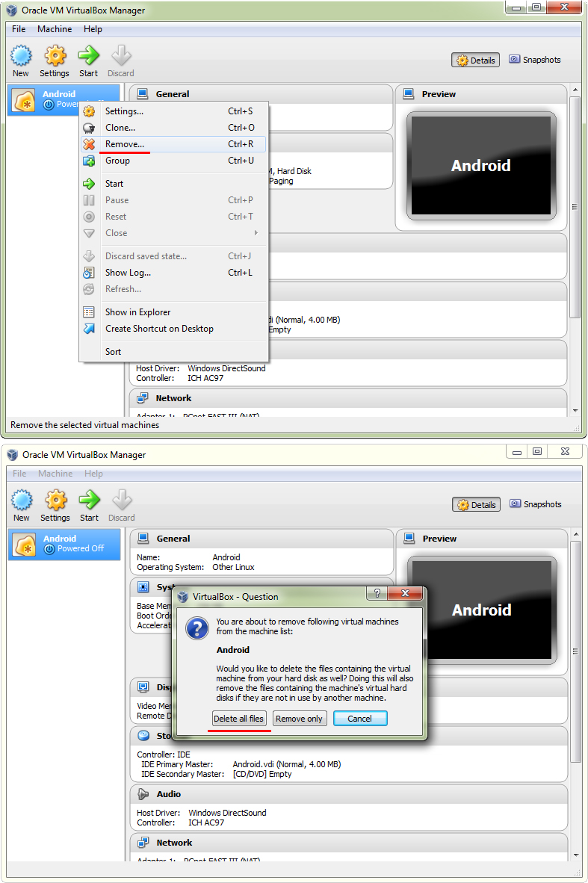Click scroll down arrow in bottom window
The width and height of the screenshot is (588, 883).
pyautogui.click(x=575, y=855)
